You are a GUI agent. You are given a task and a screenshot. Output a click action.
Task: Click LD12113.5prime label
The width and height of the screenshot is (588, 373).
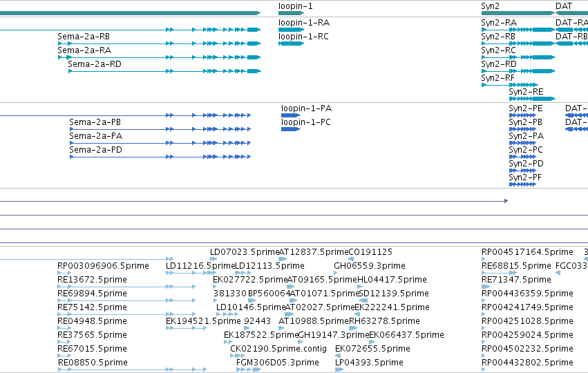click(x=269, y=266)
